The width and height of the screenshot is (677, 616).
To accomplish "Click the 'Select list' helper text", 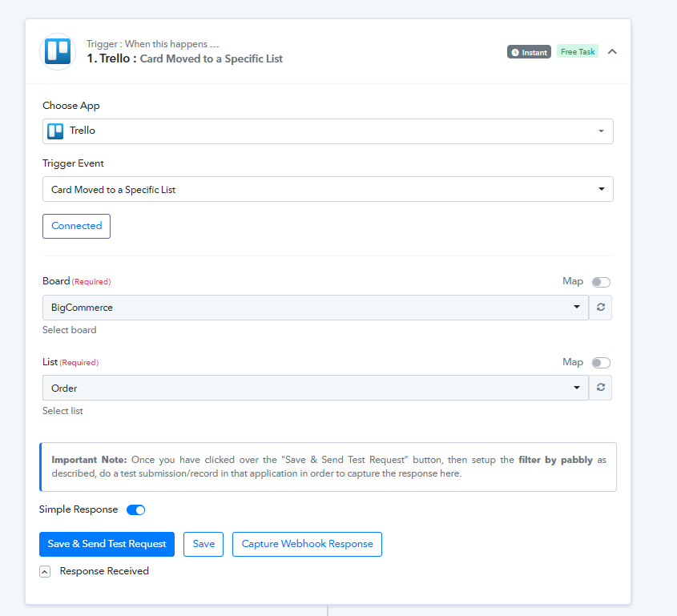I will coord(62,411).
